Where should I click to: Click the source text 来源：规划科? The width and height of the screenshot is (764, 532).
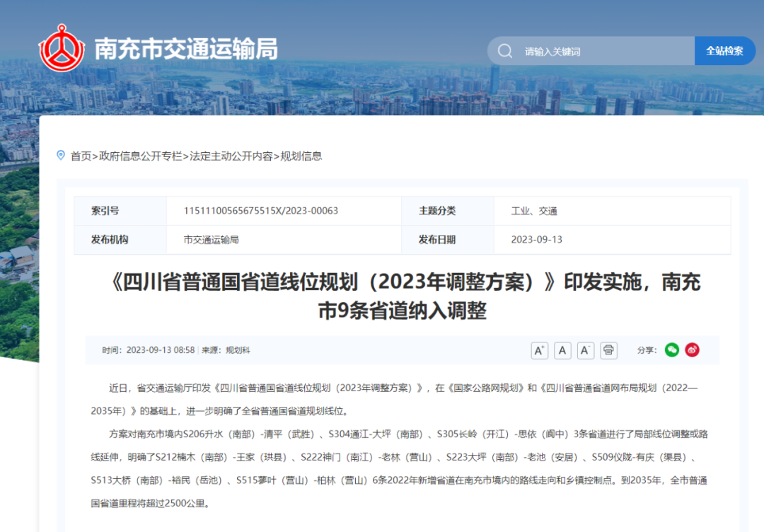(226, 350)
